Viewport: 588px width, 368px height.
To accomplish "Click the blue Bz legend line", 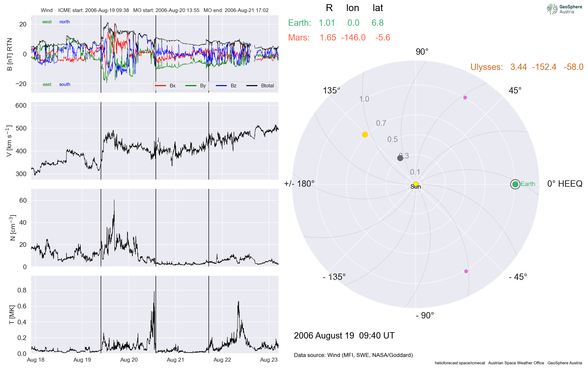I will coord(221,86).
